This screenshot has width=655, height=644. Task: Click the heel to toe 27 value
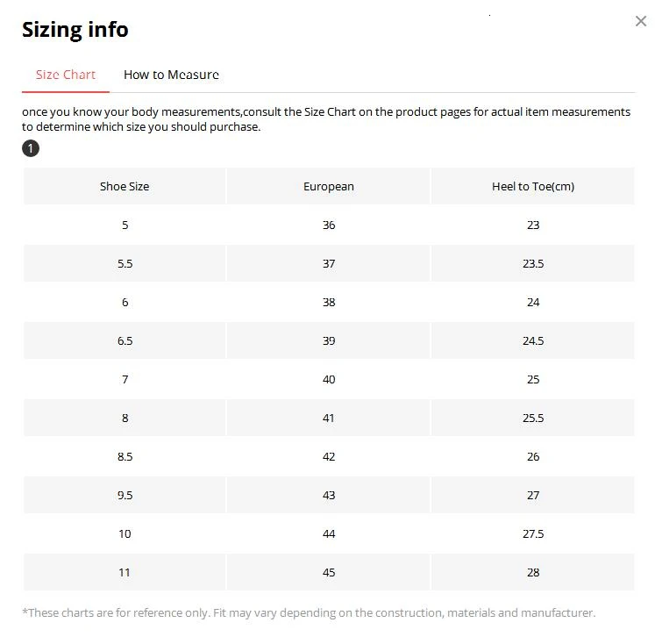pos(533,495)
